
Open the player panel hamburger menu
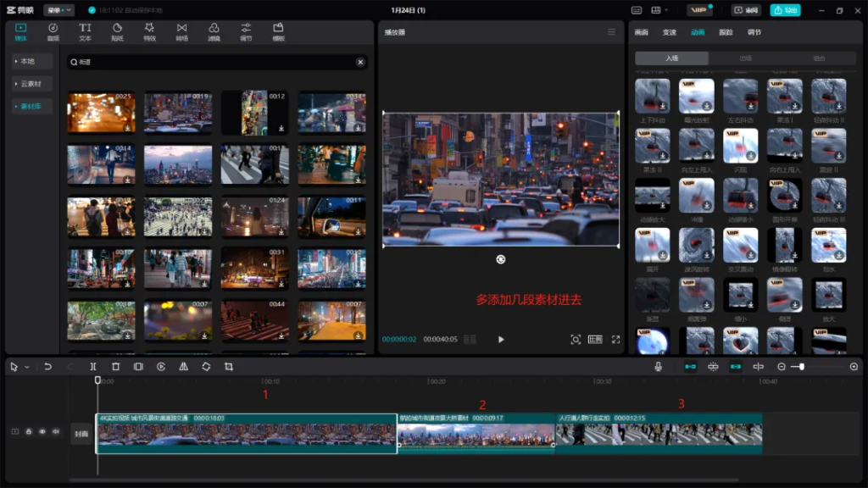pos(611,32)
